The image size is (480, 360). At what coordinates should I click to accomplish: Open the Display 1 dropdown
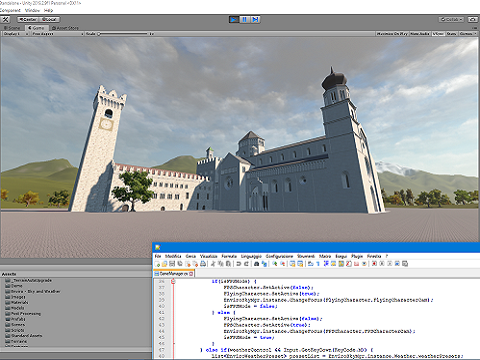(x=15, y=34)
